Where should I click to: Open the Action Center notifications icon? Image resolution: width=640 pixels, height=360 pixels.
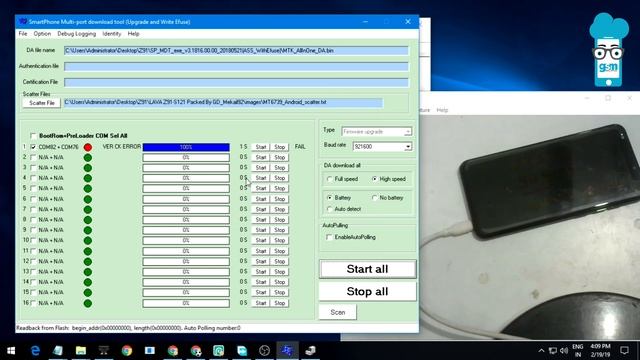click(624, 351)
